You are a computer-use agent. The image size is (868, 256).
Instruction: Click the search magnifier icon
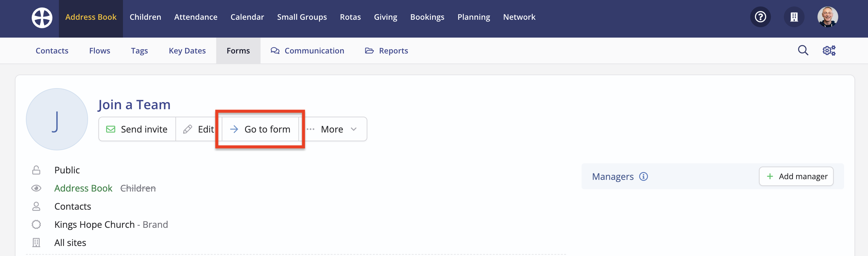coord(803,50)
